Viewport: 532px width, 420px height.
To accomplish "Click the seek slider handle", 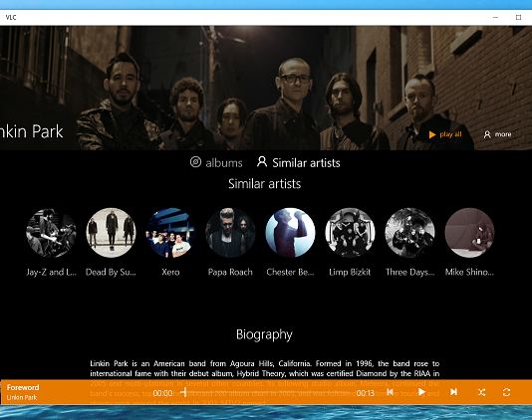I will [x=185, y=392].
